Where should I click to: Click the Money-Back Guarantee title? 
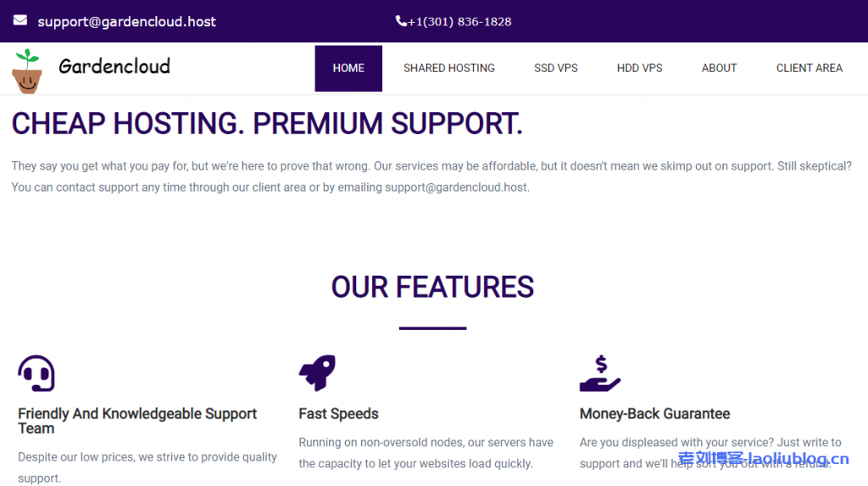click(654, 414)
